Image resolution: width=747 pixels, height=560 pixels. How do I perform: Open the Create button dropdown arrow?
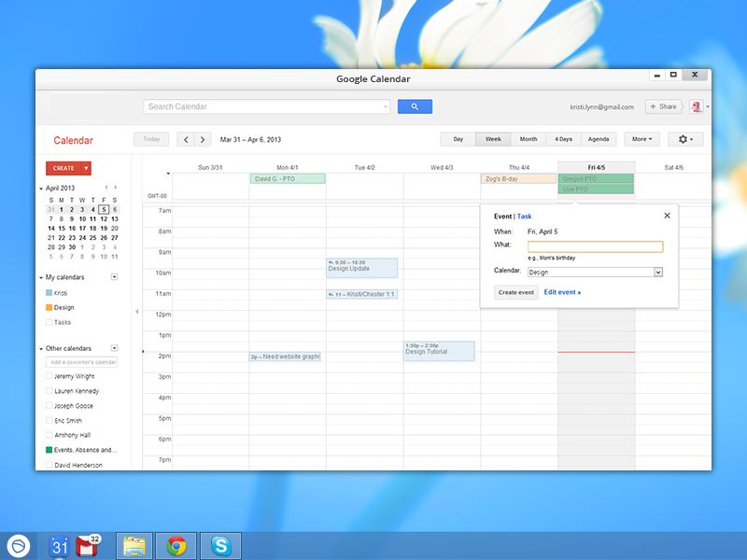coord(86,168)
